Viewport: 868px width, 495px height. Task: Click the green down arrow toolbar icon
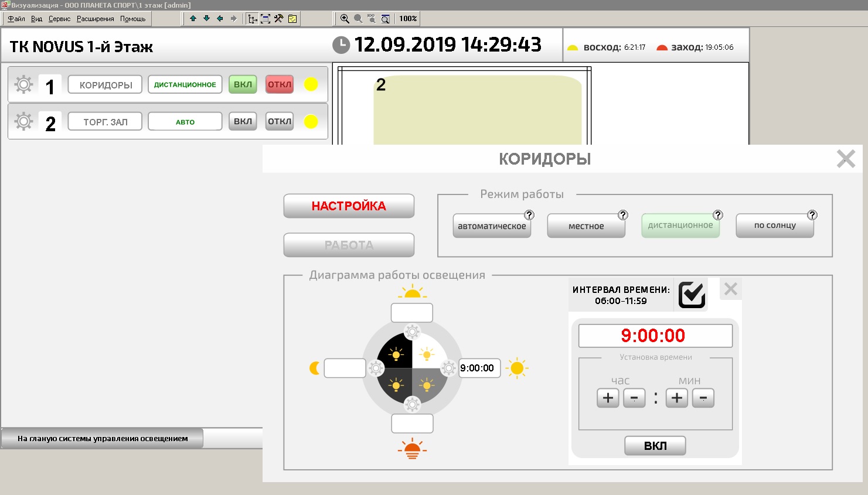tap(206, 19)
